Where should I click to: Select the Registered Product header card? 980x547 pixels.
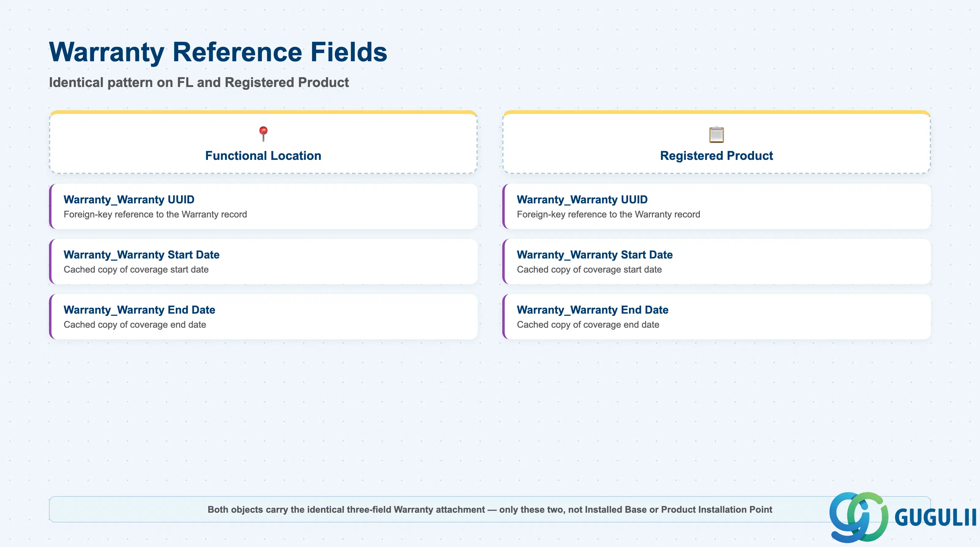(x=716, y=142)
